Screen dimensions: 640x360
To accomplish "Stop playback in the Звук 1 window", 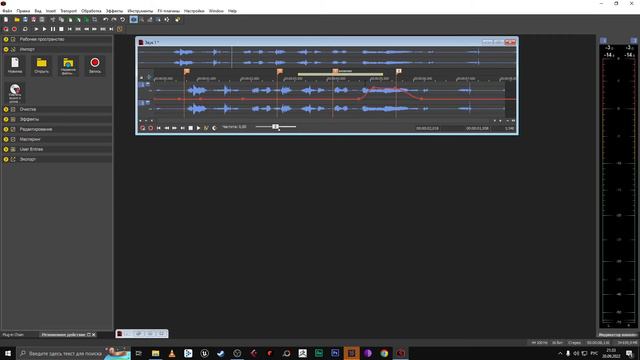I will point(190,128).
